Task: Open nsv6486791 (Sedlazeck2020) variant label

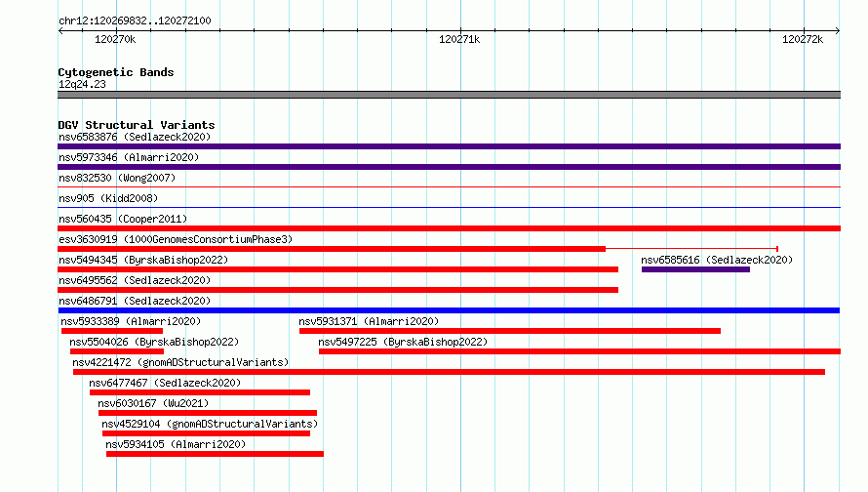Action: 135,301
